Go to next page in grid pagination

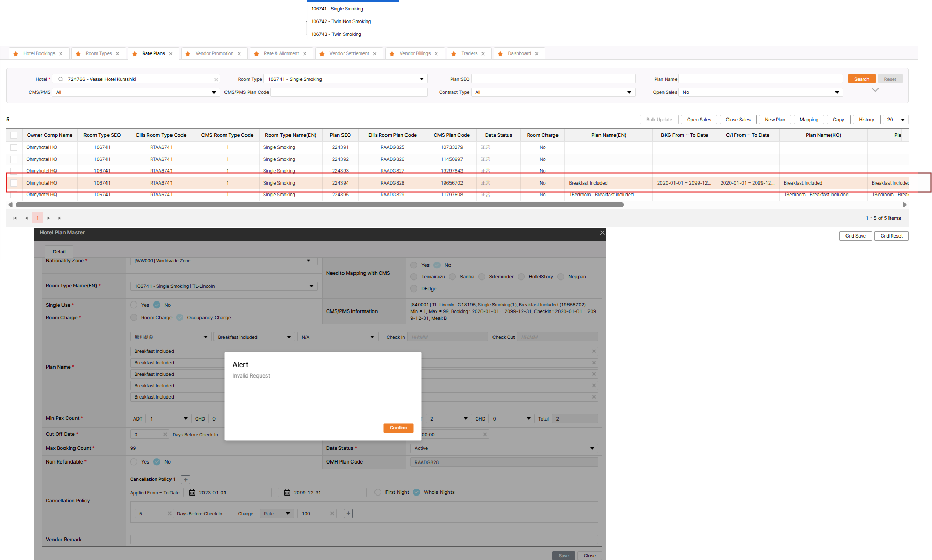(49, 218)
